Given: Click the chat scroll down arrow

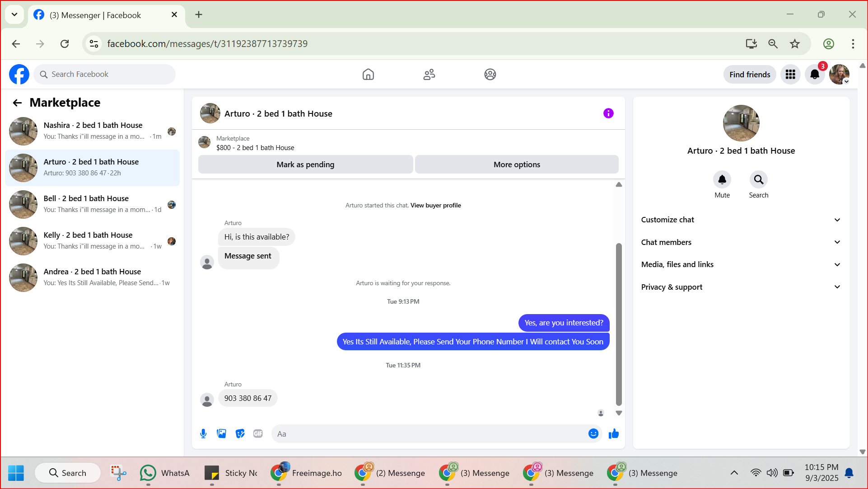Looking at the screenshot, I should (x=619, y=413).
